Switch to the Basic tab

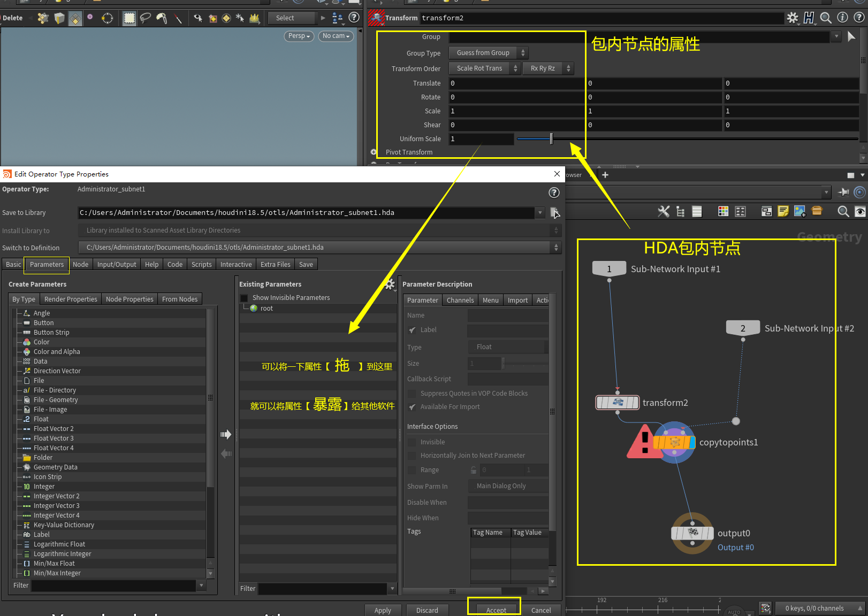[x=13, y=264]
